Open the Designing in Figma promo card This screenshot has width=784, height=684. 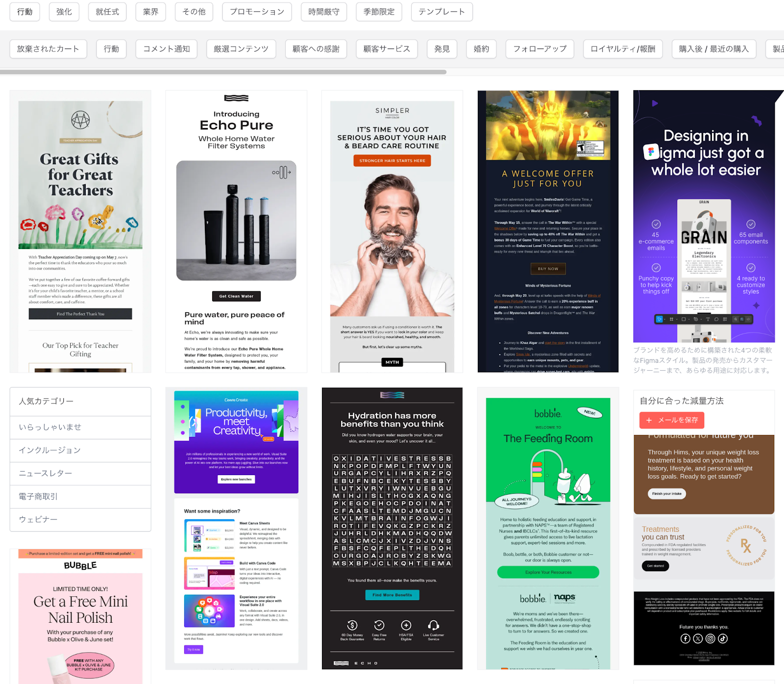tap(704, 216)
